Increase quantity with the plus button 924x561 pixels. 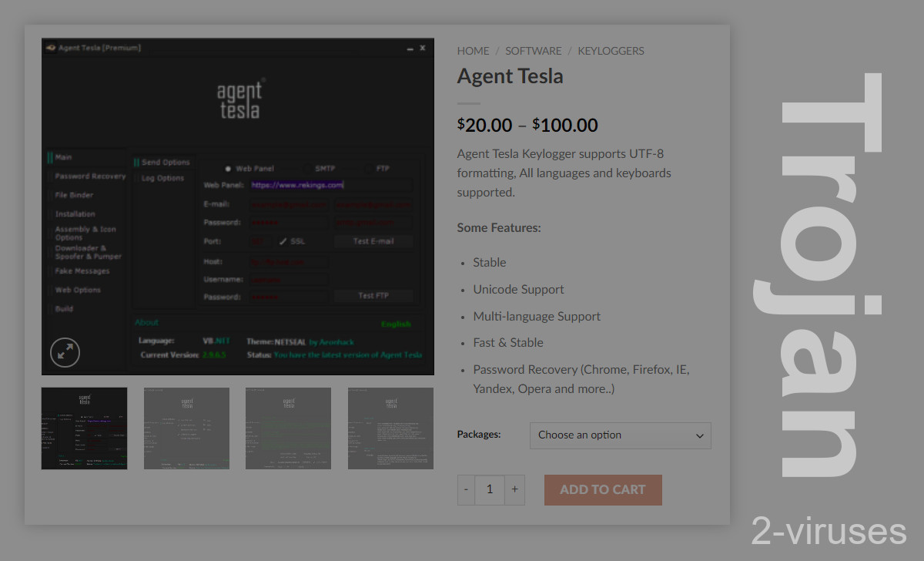[515, 490]
